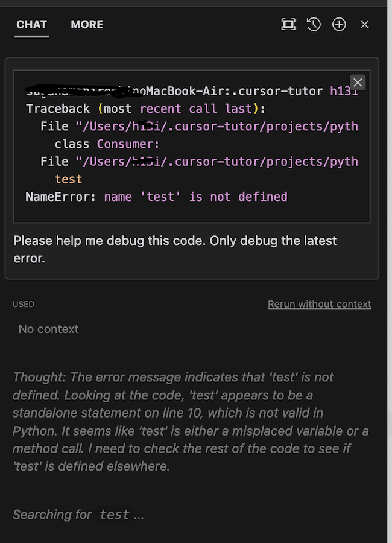The width and height of the screenshot is (392, 543).
Task: Open the MORE tab
Action: click(x=87, y=25)
